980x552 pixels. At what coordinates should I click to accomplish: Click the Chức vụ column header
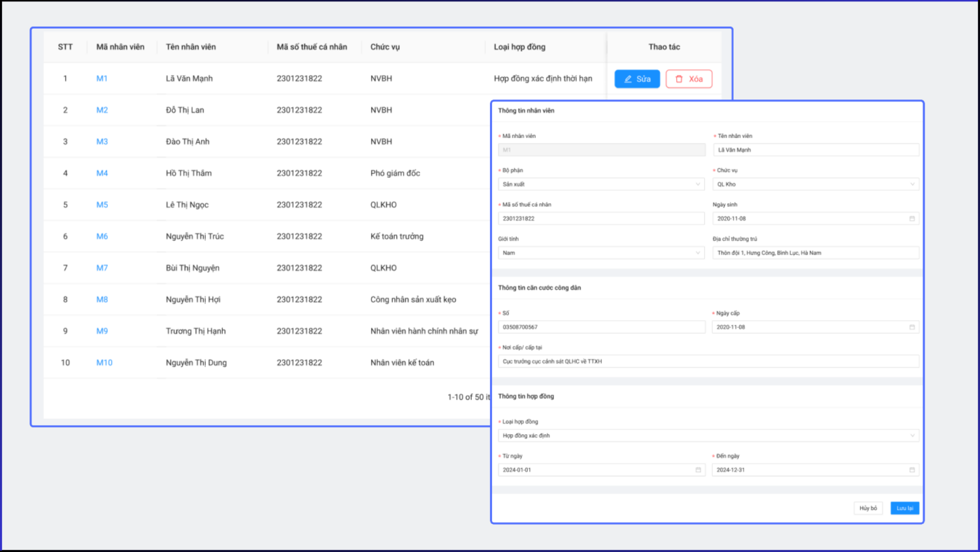click(385, 47)
